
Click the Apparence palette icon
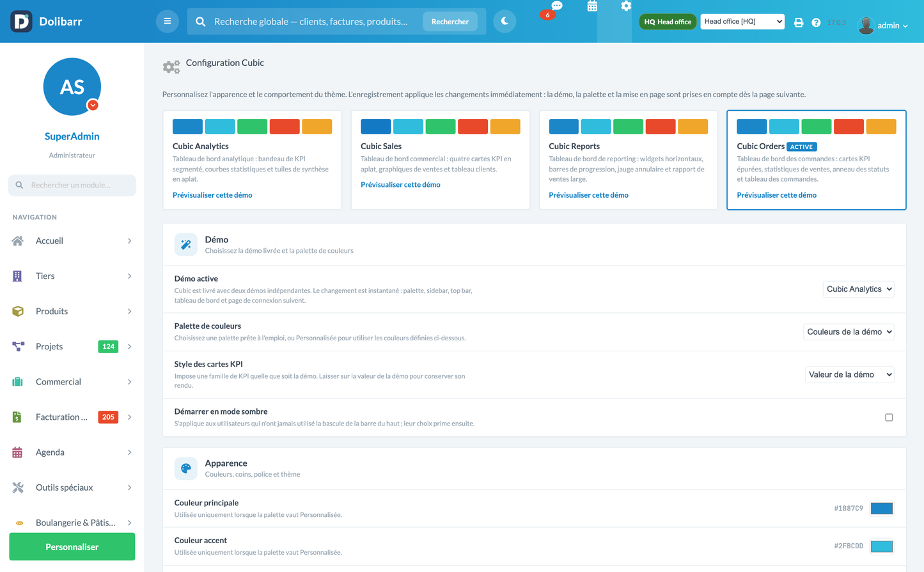pyautogui.click(x=186, y=468)
